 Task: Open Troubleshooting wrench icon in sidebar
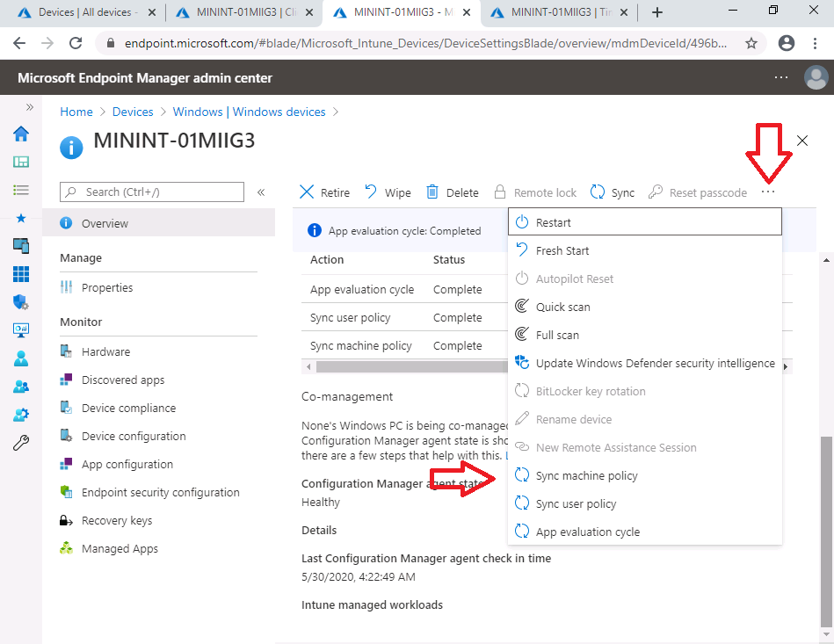point(21,443)
